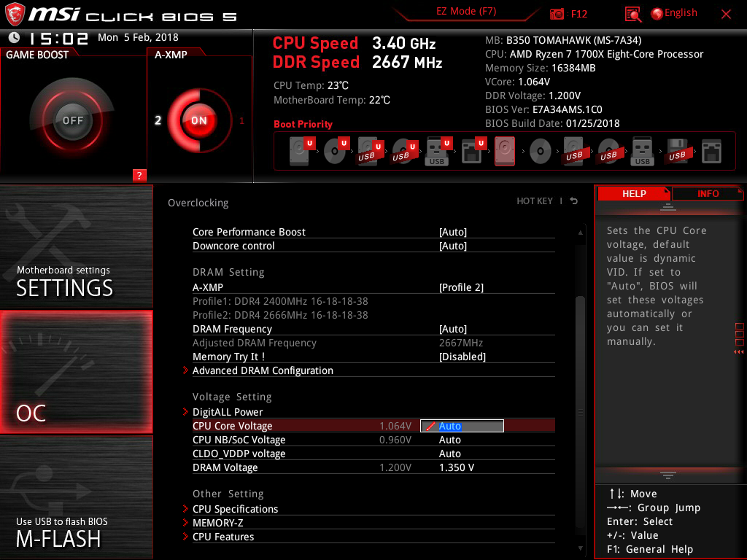Open A-XMP [Profile 2] option
Image resolution: width=747 pixels, height=560 pixels.
pyautogui.click(x=461, y=287)
